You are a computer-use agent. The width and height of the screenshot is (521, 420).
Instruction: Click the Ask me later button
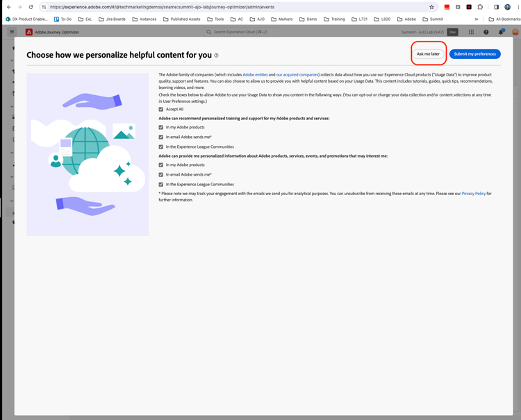(x=428, y=53)
